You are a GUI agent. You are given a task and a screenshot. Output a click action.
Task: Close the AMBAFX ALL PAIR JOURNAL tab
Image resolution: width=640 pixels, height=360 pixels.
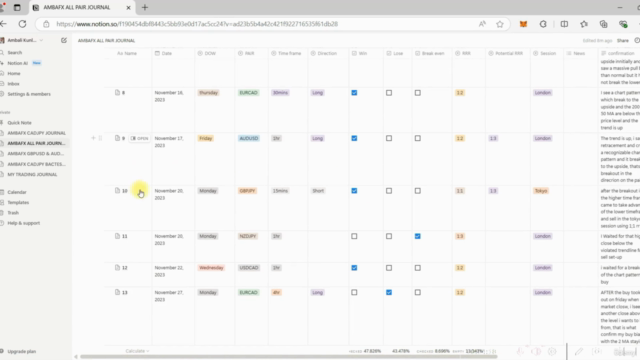(128, 7)
